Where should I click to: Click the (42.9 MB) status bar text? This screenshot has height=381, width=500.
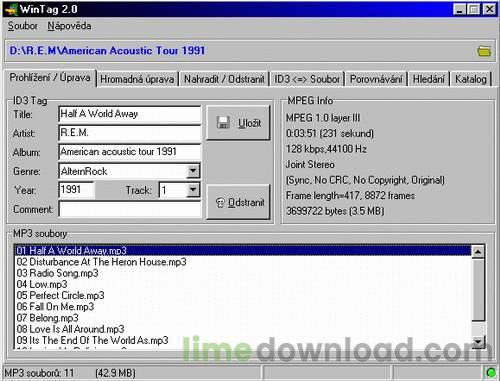[x=115, y=373]
